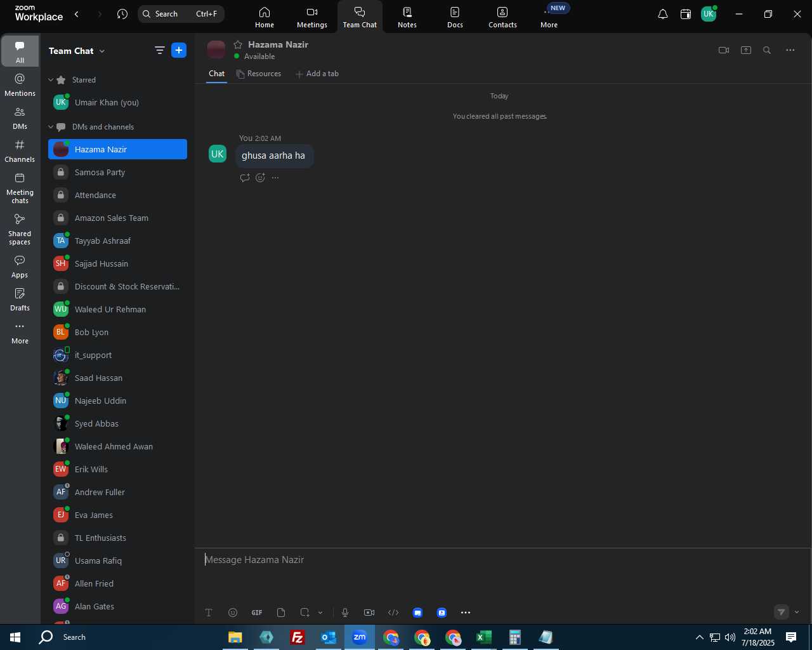Open the Docs tab

point(455,17)
